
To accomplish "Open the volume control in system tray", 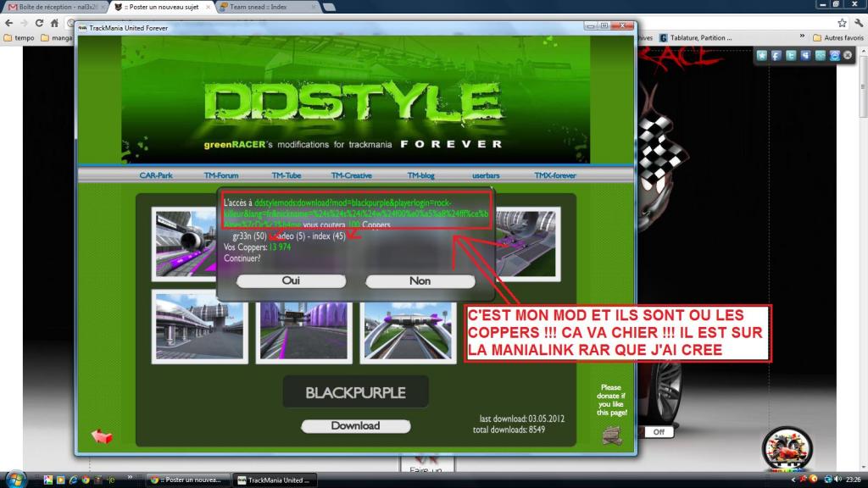I will click(x=837, y=480).
